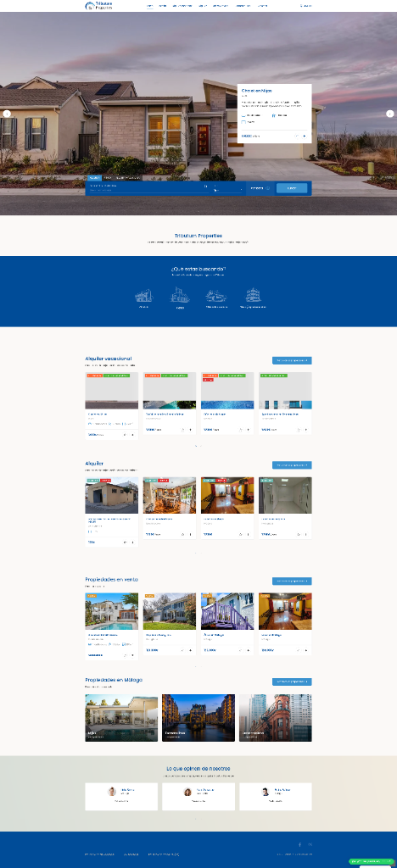Click the heart icon on the palm pool vacation card

tap(182, 429)
